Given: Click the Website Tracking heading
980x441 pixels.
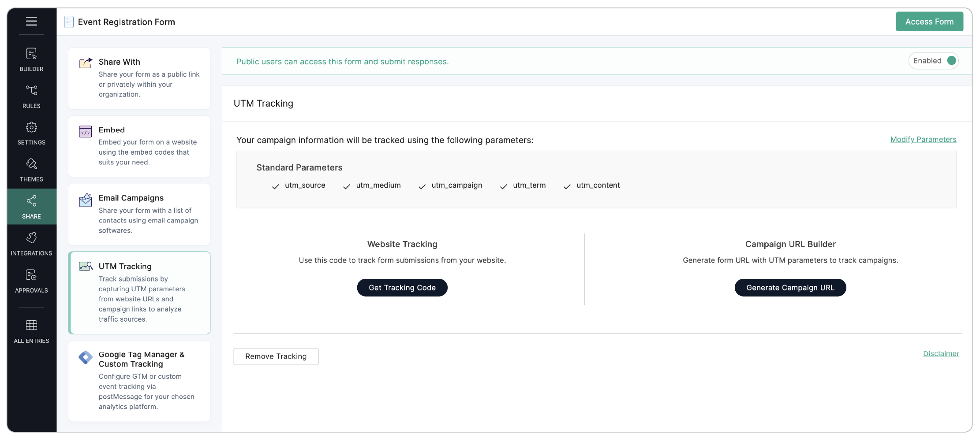Looking at the screenshot, I should point(402,245).
